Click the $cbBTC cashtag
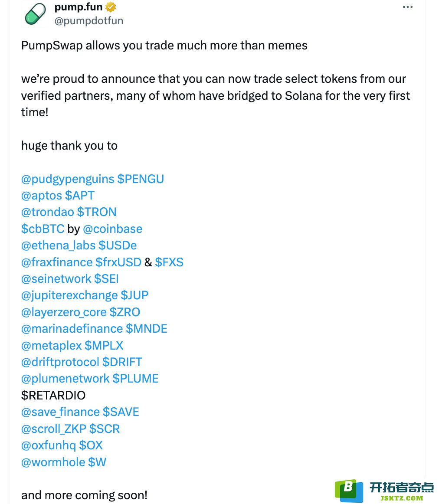Viewport: 439px width, 504px height. point(43,229)
